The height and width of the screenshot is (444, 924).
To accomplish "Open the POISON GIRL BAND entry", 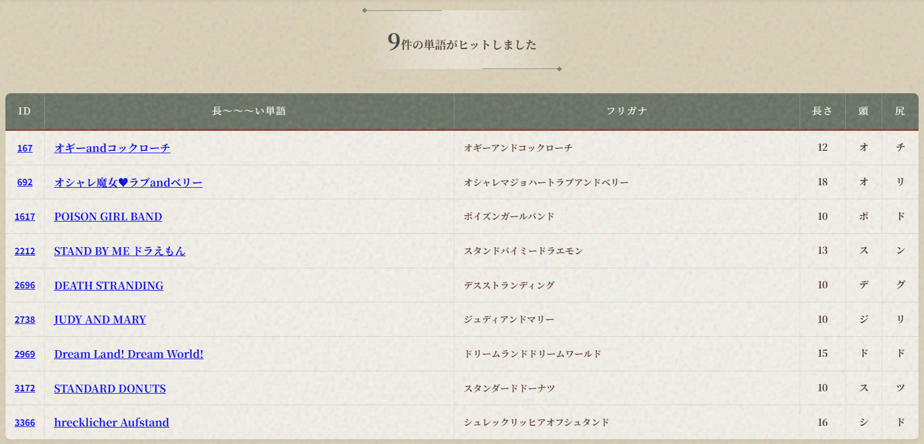I will (108, 216).
